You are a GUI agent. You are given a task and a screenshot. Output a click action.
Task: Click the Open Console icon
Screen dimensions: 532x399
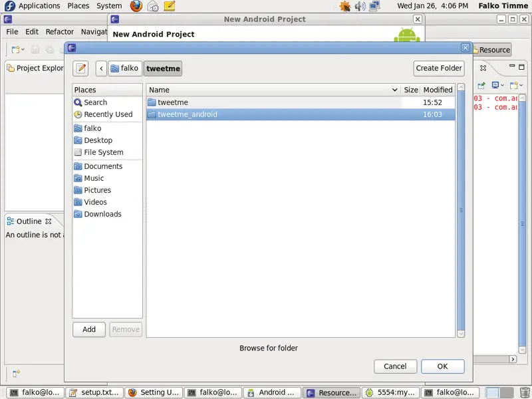tap(514, 85)
